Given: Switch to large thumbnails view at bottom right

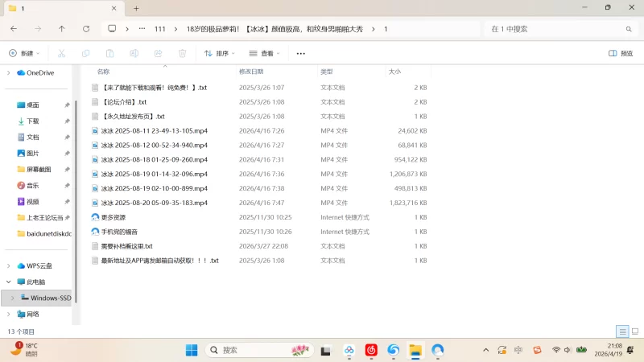Looking at the screenshot, I should click(x=635, y=331).
